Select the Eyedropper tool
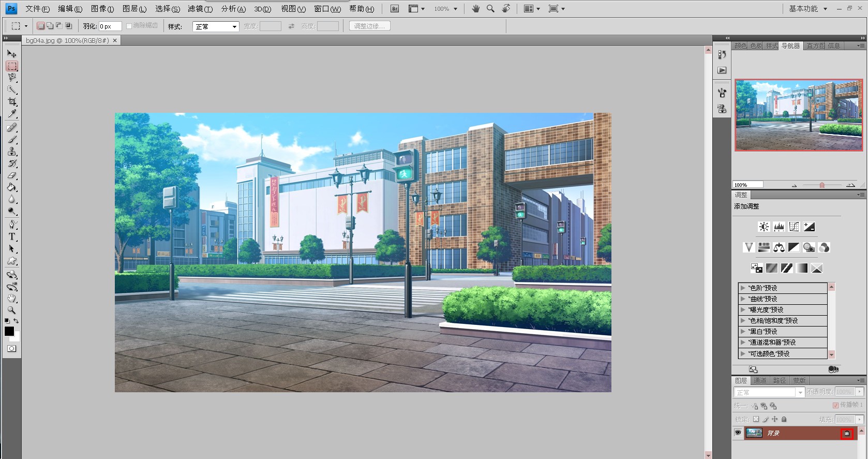Screen dimensions: 868x459 [x=11, y=114]
